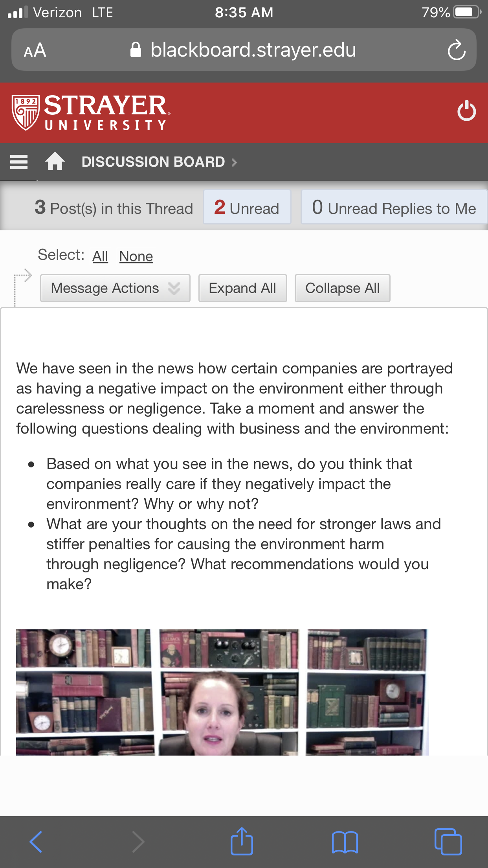This screenshot has width=488, height=868.
Task: Show 0 Unread Replies to Me
Action: (394, 207)
